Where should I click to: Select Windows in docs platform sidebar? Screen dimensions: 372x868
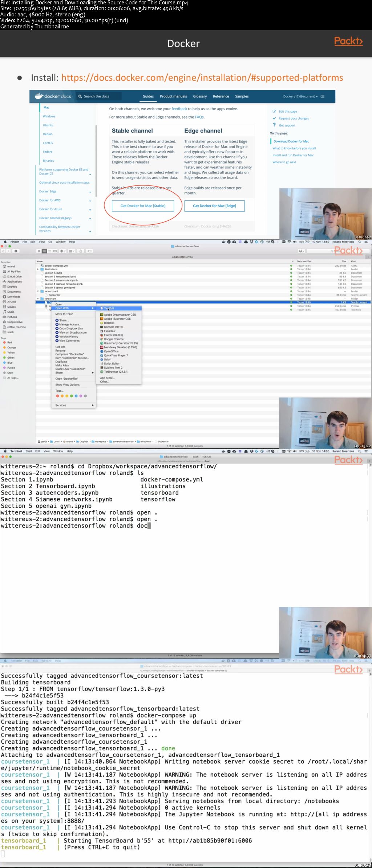point(49,116)
